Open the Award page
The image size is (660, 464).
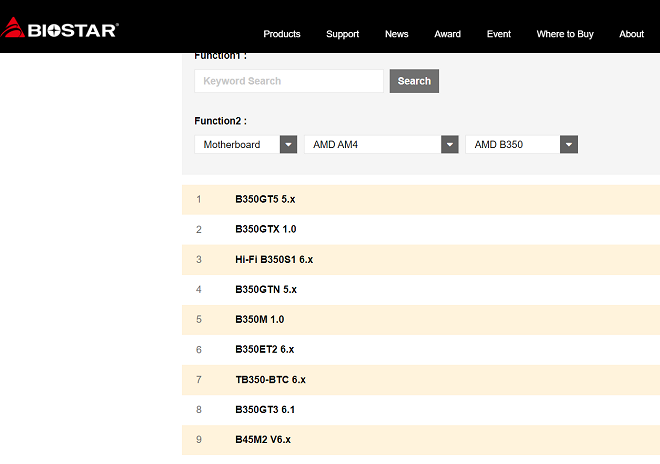coord(447,34)
